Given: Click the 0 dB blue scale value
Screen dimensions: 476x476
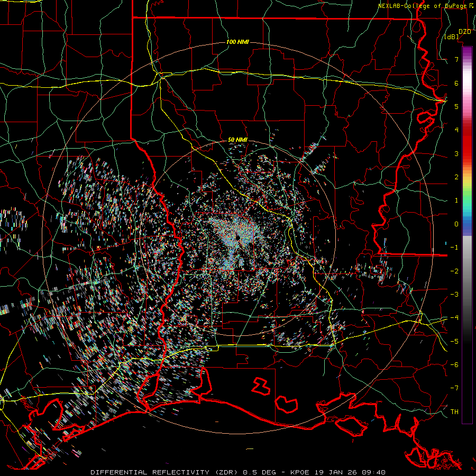Looking at the screenshot, I should (456, 224).
